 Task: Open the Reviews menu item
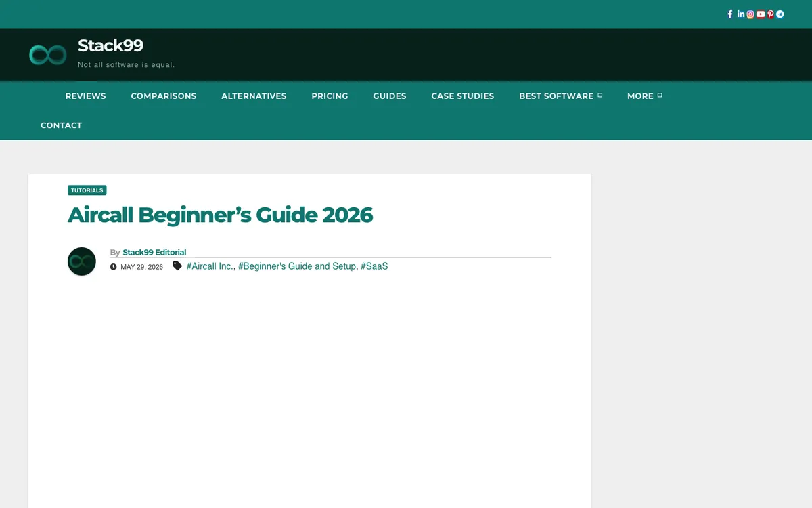pos(86,96)
